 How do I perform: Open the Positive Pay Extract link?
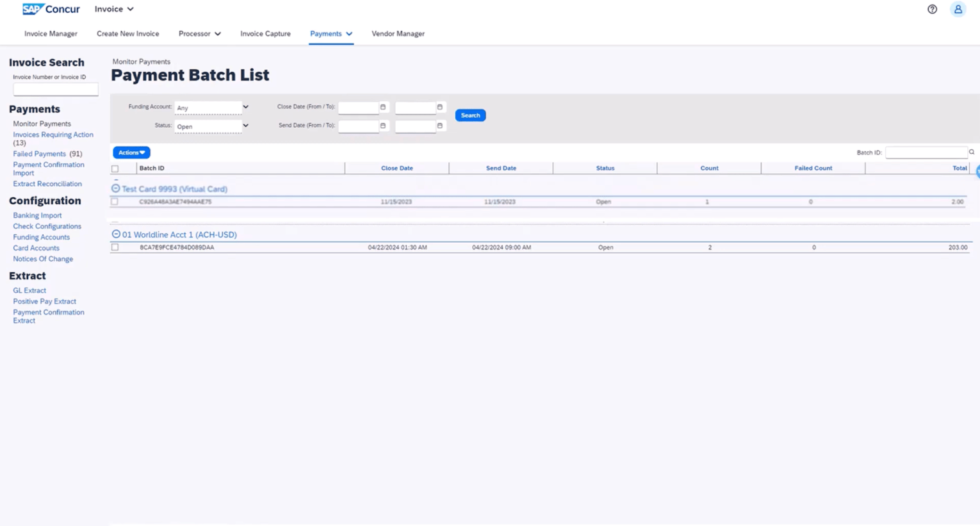(44, 301)
